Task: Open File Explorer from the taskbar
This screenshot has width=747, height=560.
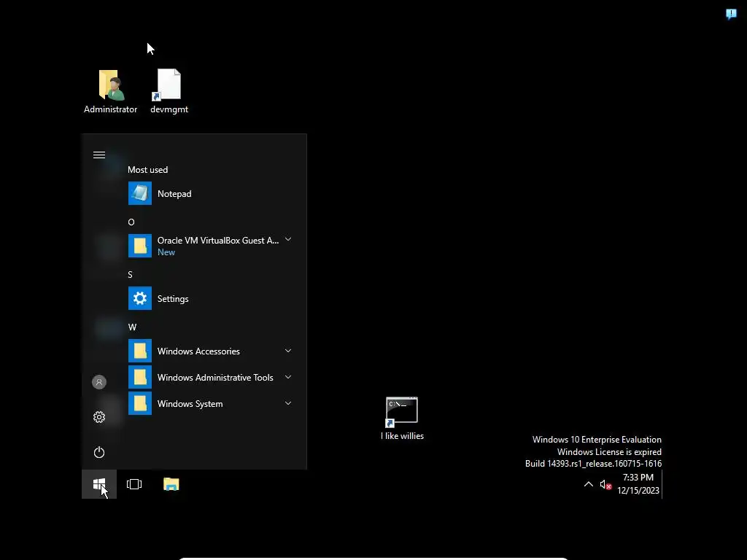Action: 171,484
